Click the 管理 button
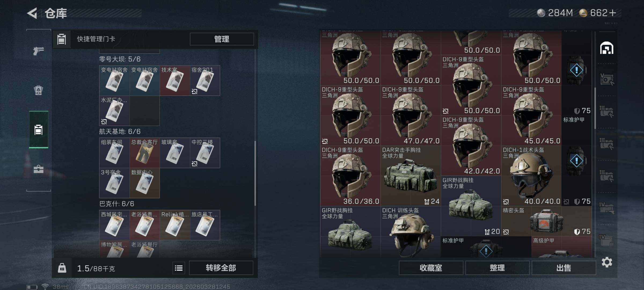644x290 pixels. pyautogui.click(x=222, y=39)
